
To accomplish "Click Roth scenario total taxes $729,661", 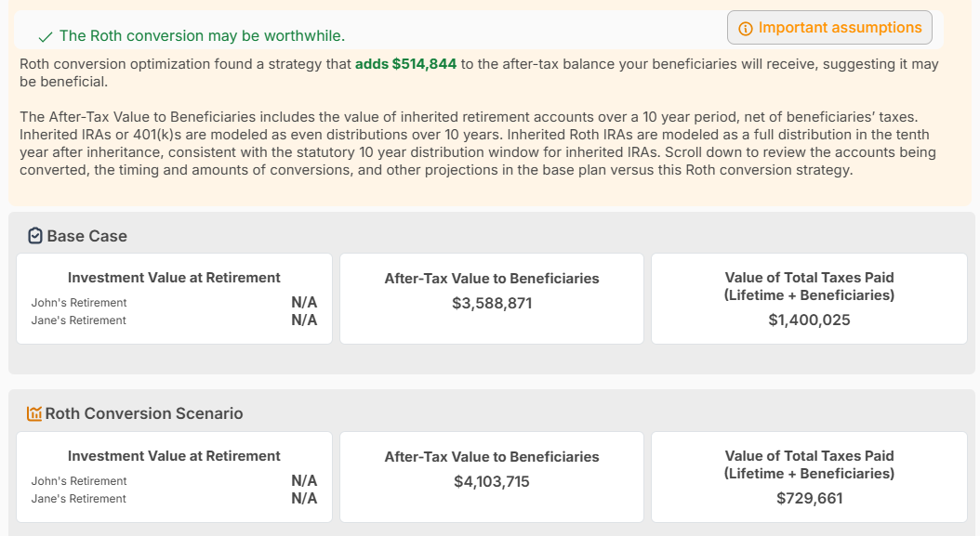I will coord(809,498).
